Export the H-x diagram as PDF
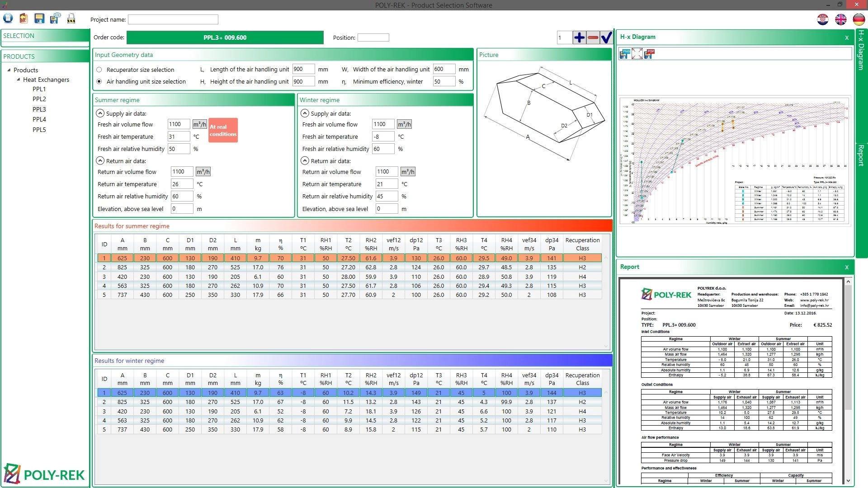 [x=649, y=54]
